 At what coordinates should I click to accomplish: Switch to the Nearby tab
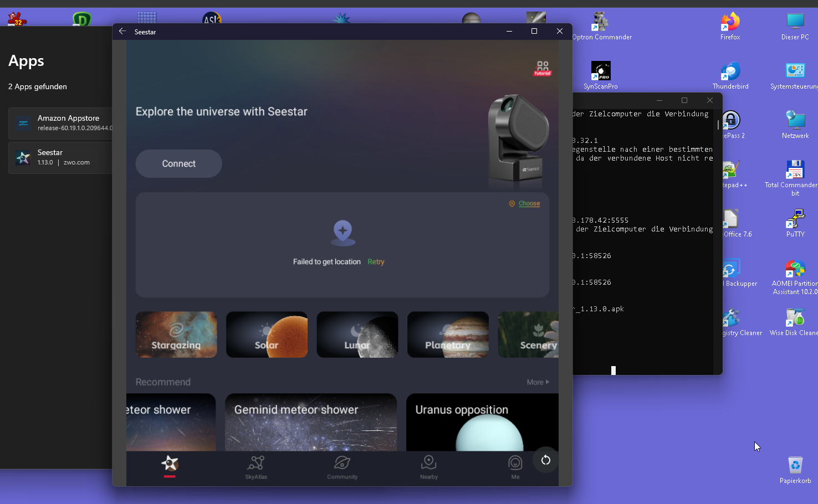click(x=429, y=468)
